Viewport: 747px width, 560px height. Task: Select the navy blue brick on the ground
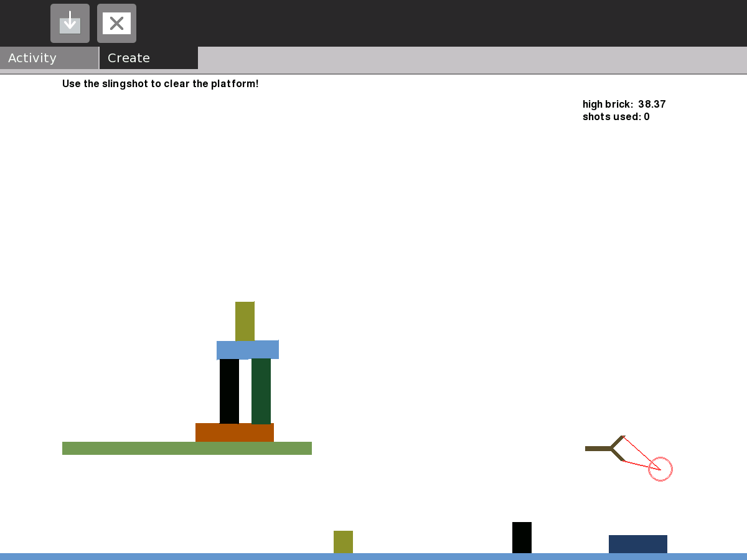[637, 544]
